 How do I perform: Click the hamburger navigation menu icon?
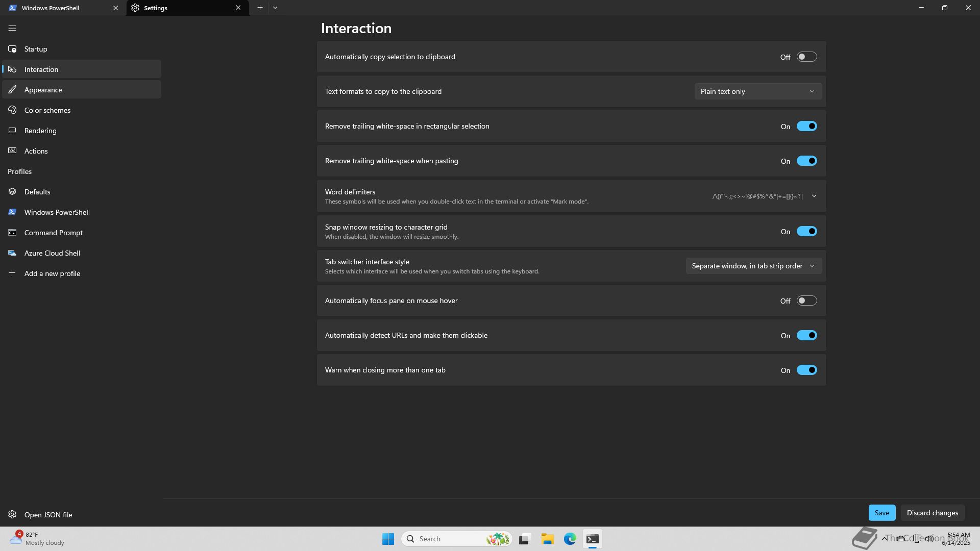tap(12, 28)
